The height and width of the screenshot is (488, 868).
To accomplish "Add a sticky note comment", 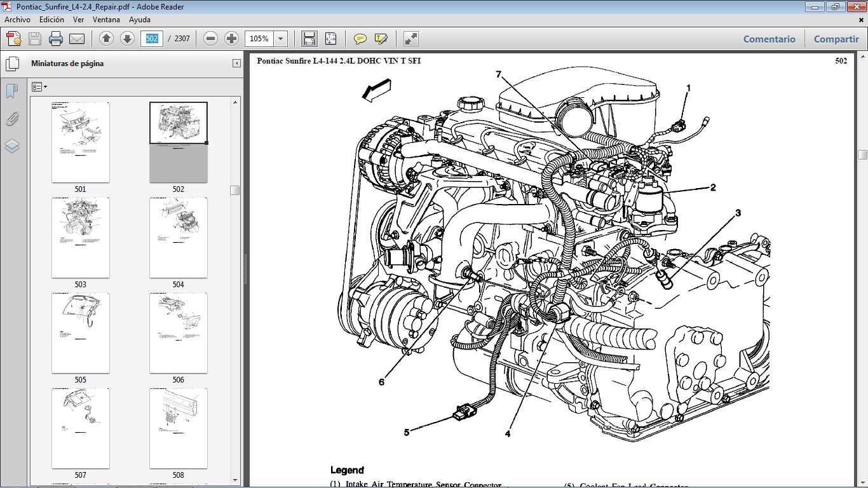I will [360, 39].
